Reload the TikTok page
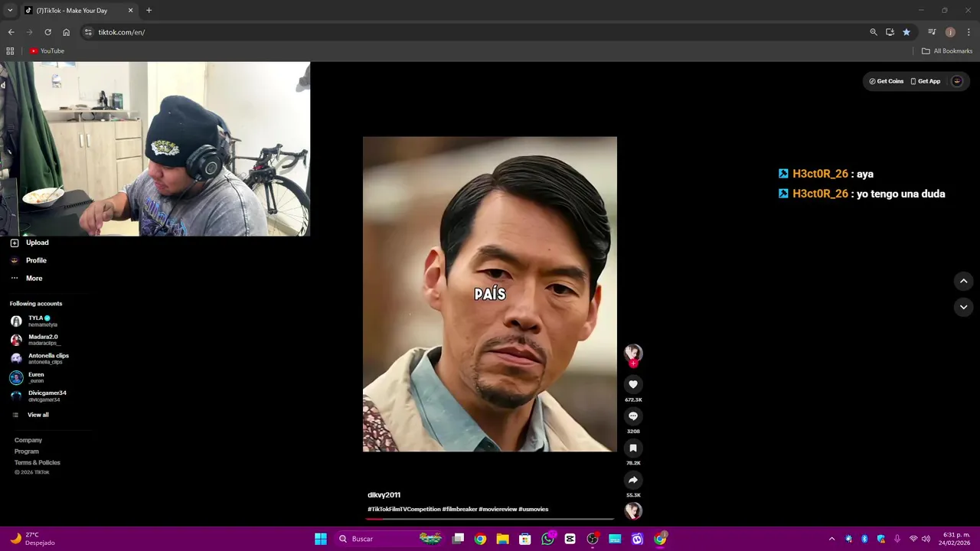The height and width of the screenshot is (551, 980). coord(47,32)
